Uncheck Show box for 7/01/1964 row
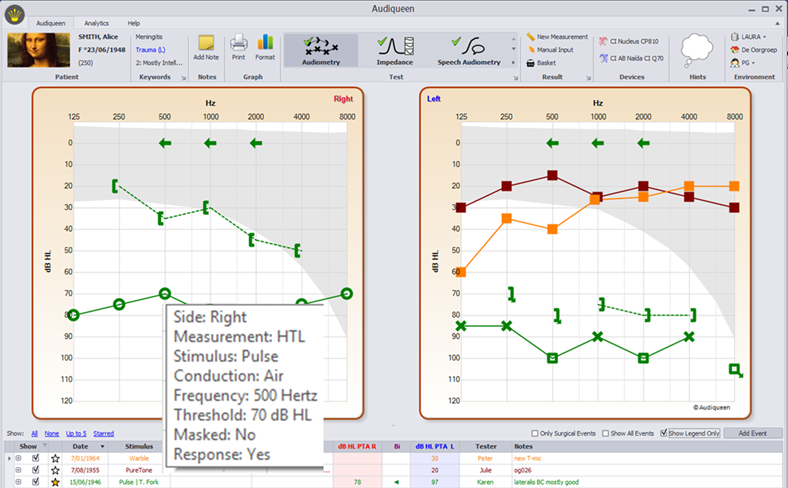788x488 pixels. click(x=36, y=458)
